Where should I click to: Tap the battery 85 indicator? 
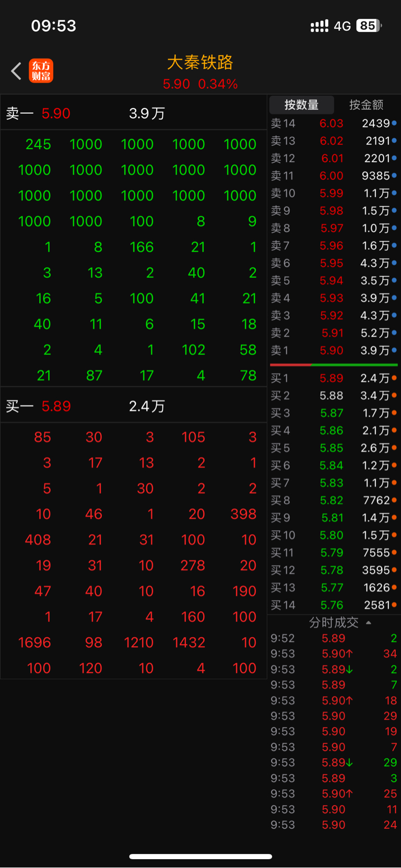point(369,26)
